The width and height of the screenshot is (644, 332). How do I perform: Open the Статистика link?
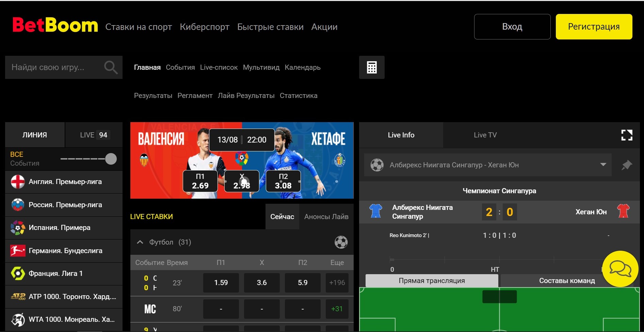299,96
